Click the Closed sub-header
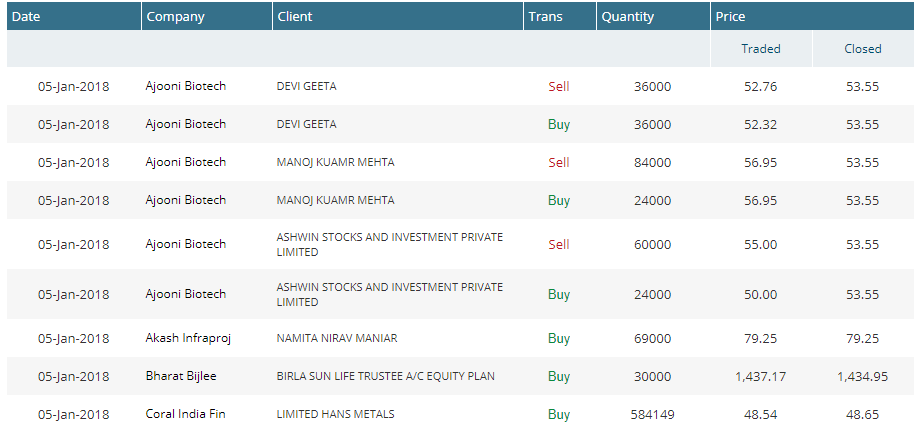The height and width of the screenshot is (425, 919). (x=862, y=48)
